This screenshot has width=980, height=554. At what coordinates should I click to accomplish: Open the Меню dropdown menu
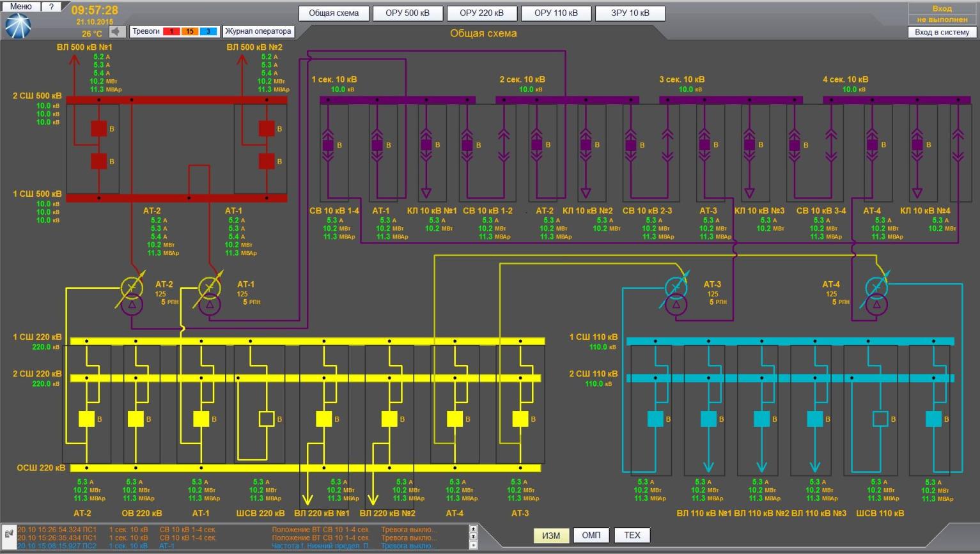coord(20,6)
